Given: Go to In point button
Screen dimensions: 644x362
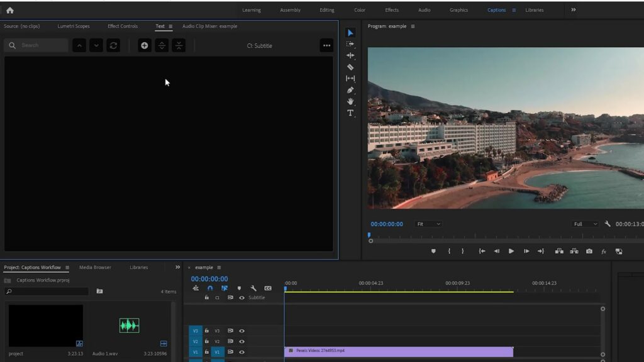Looking at the screenshot, I should (x=482, y=251).
